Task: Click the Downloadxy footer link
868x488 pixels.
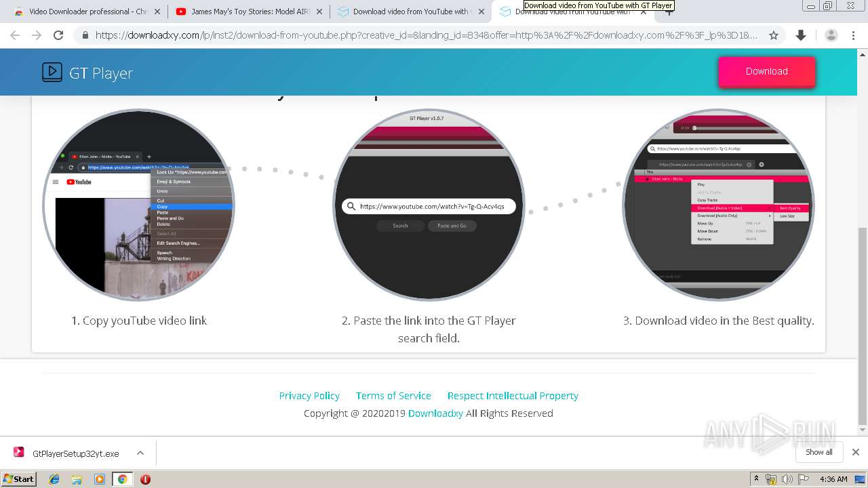Action: (x=435, y=413)
